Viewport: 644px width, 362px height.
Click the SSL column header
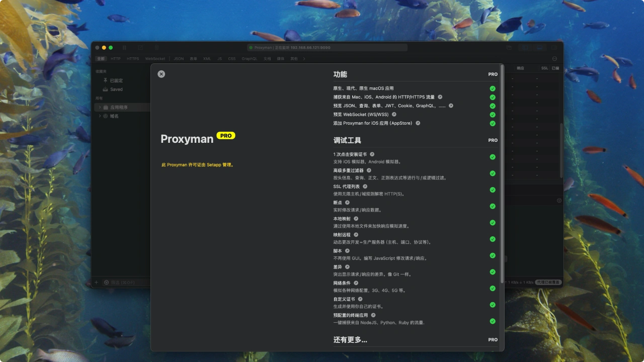(545, 68)
